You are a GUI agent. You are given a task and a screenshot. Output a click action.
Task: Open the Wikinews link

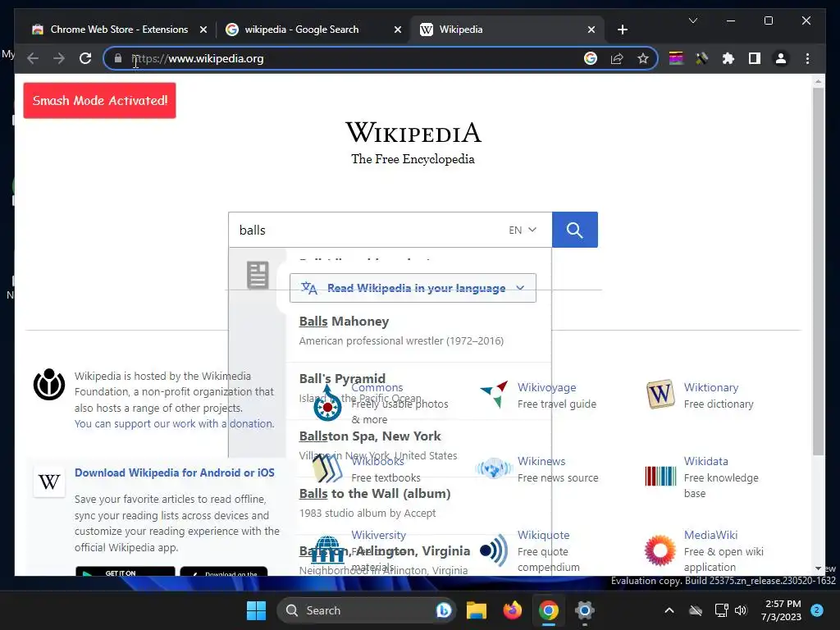[x=541, y=461]
